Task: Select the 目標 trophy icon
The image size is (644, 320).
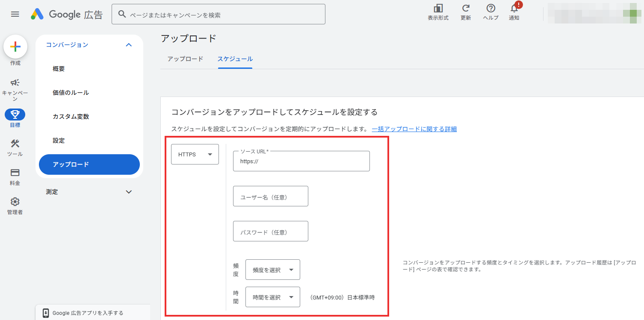Action: 15,114
